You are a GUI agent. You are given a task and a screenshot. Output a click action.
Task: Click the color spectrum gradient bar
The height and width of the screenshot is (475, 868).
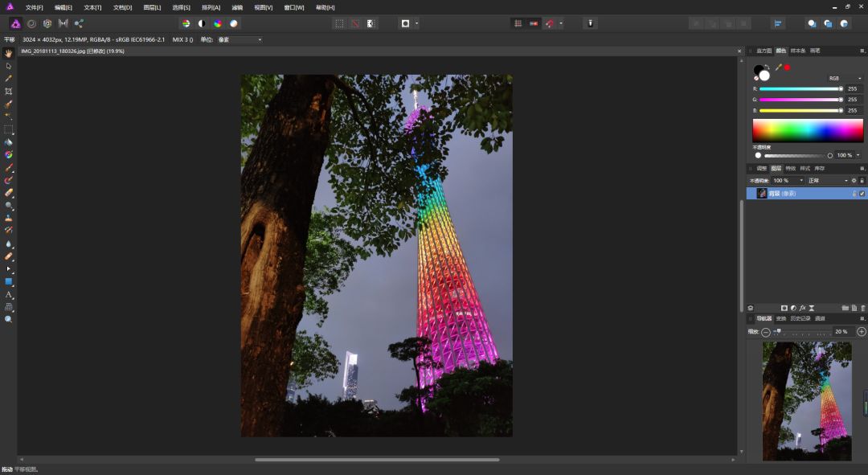(x=808, y=130)
